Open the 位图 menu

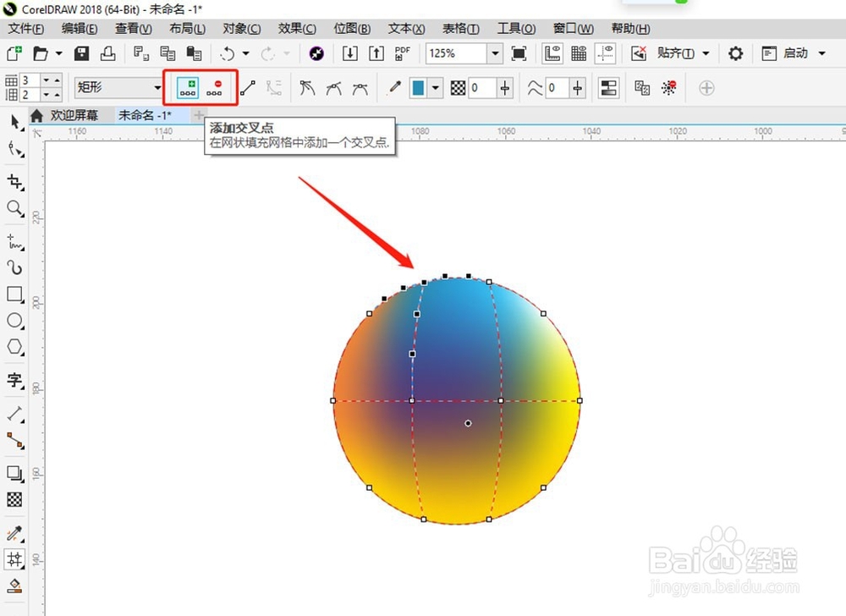coord(352,29)
